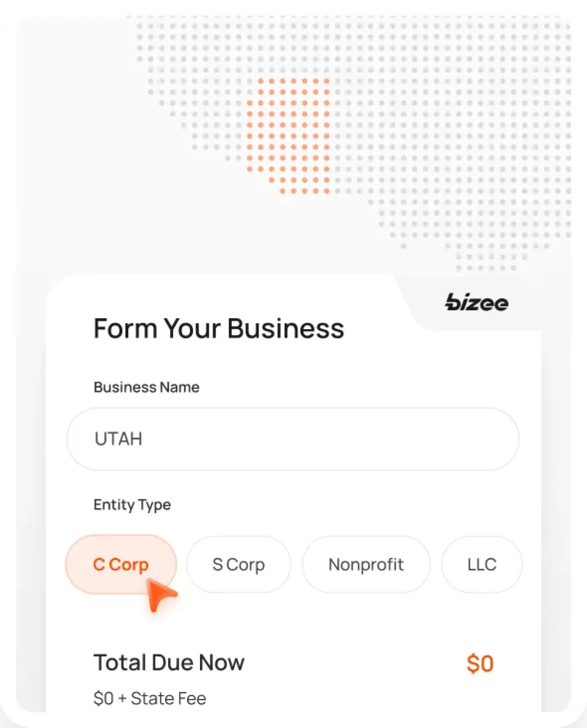Viewport: 587px width, 728px height.
Task: Select the S Corp entity type
Action: pyautogui.click(x=238, y=564)
